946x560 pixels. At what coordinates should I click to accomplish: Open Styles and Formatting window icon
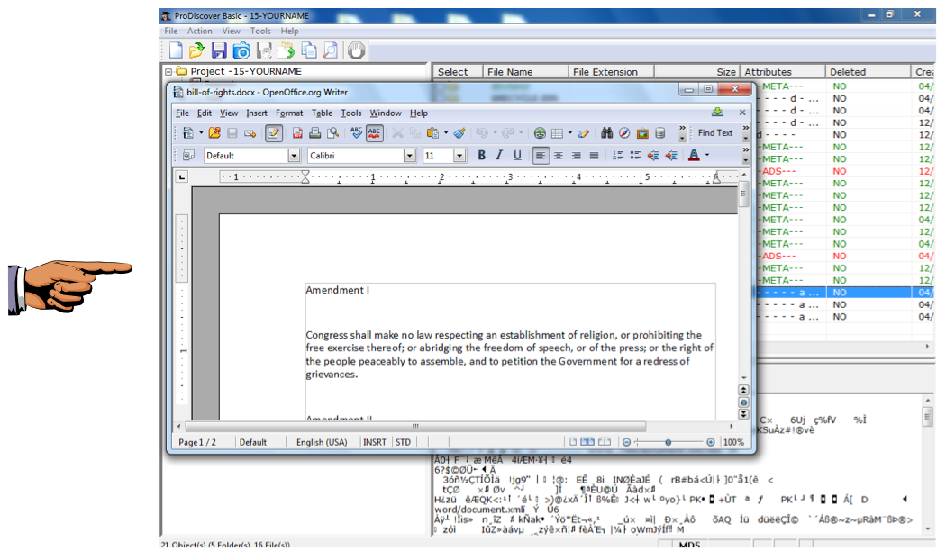[x=188, y=156]
